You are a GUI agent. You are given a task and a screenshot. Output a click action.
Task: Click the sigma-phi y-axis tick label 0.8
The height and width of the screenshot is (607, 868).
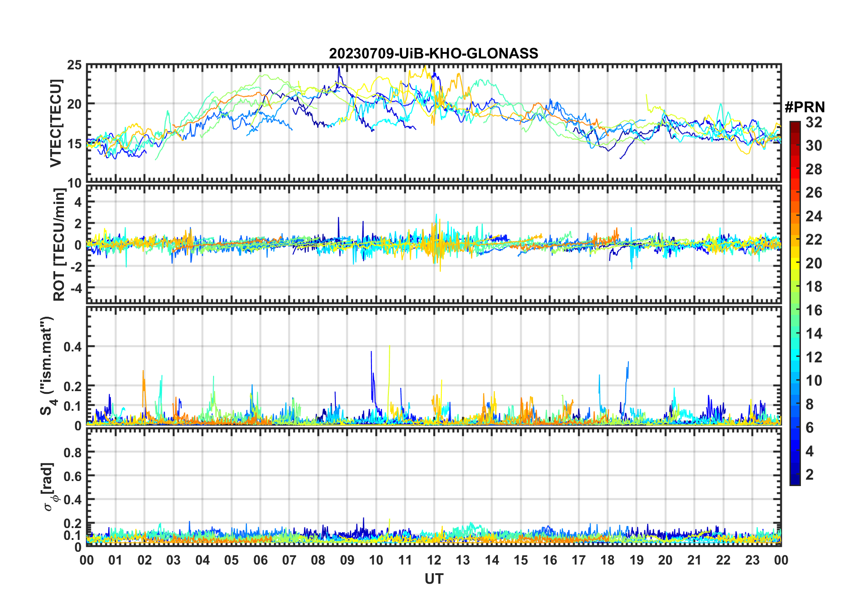[x=73, y=452]
